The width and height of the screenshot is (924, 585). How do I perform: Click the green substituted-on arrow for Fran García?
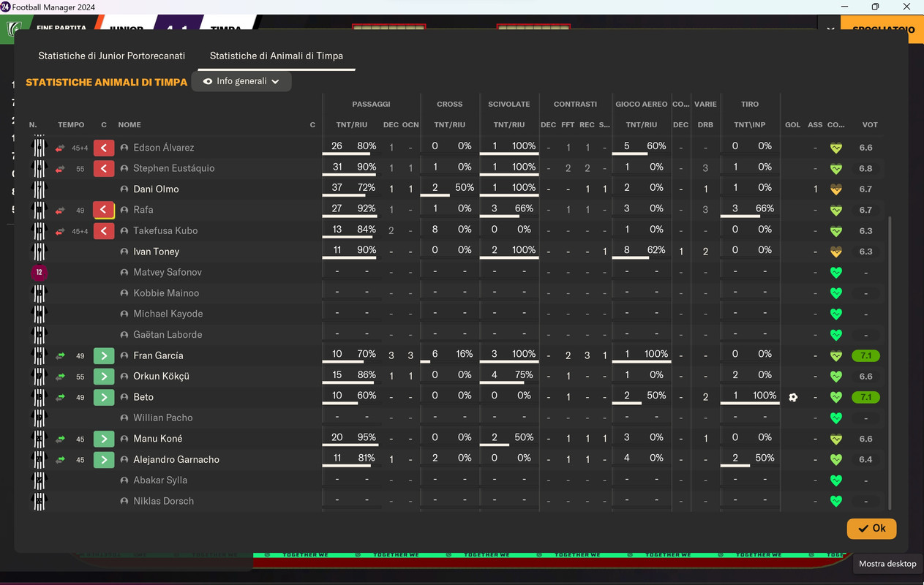60,356
